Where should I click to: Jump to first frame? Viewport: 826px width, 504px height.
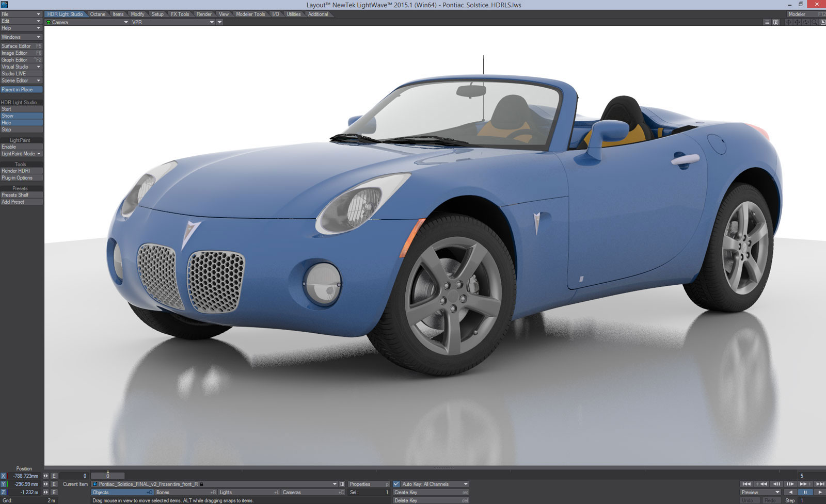tap(746, 484)
